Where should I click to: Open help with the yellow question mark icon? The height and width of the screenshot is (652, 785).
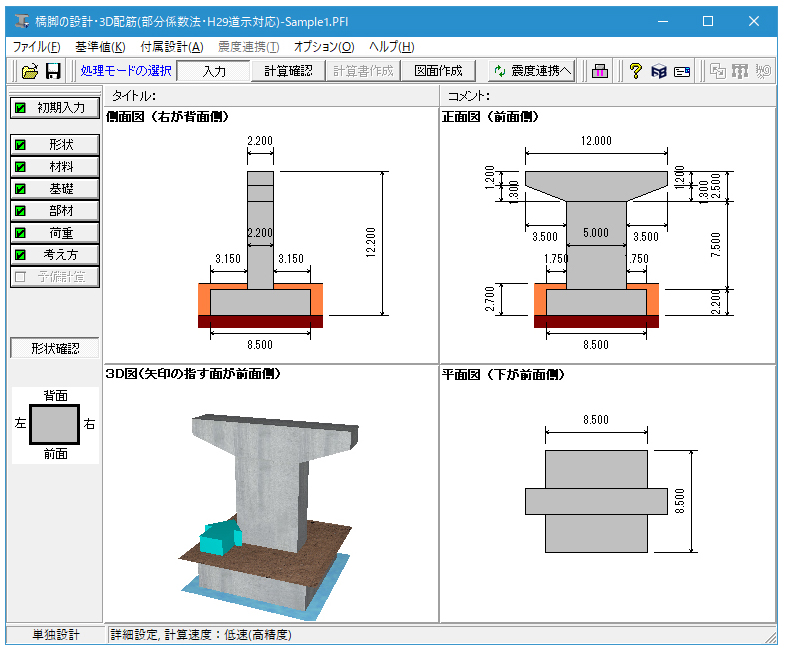(x=635, y=71)
